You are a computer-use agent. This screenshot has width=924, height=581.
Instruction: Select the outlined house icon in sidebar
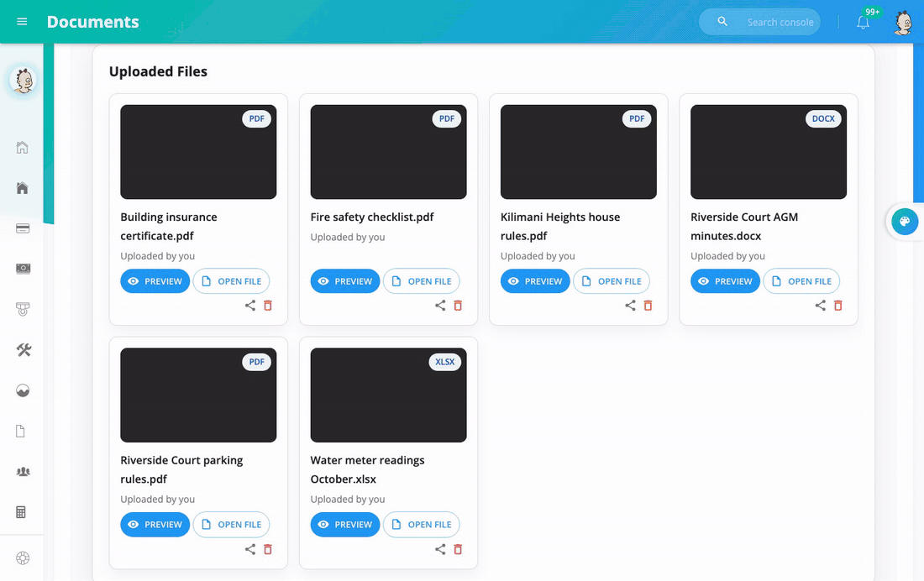pos(23,147)
